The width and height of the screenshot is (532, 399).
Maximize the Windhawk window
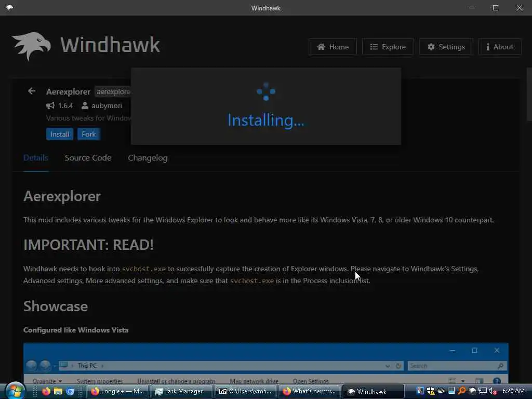click(495, 7)
